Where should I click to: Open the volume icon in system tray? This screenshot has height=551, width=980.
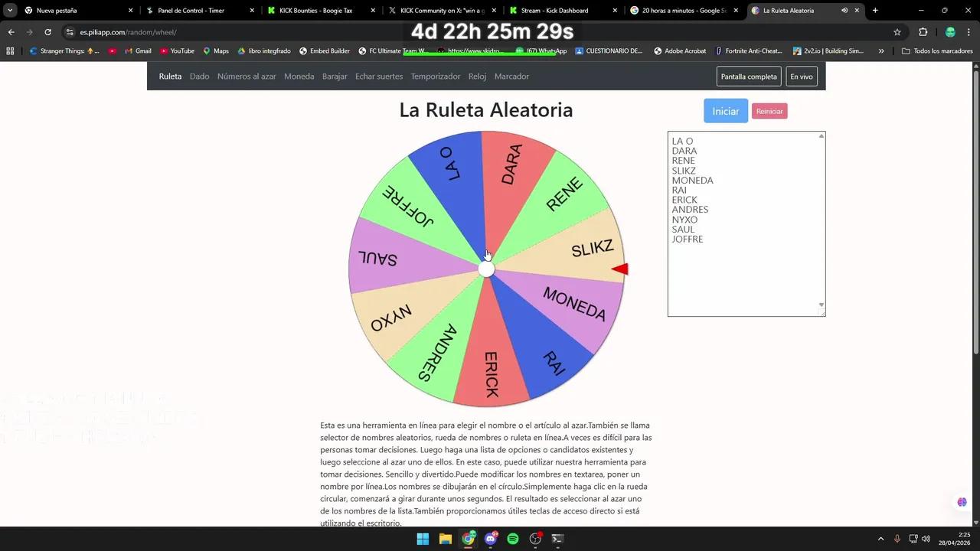point(926,539)
